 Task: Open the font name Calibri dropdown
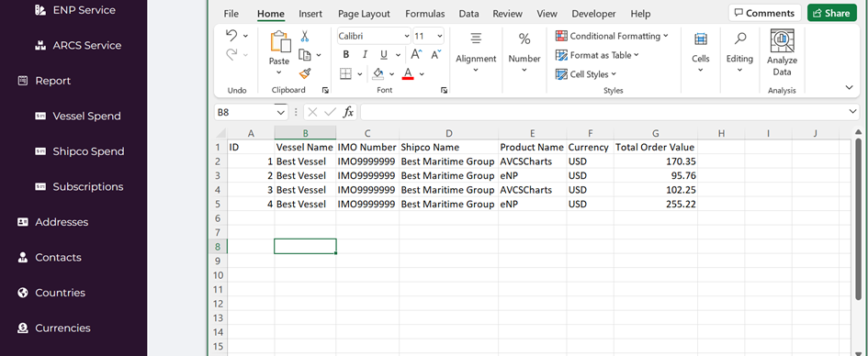407,37
